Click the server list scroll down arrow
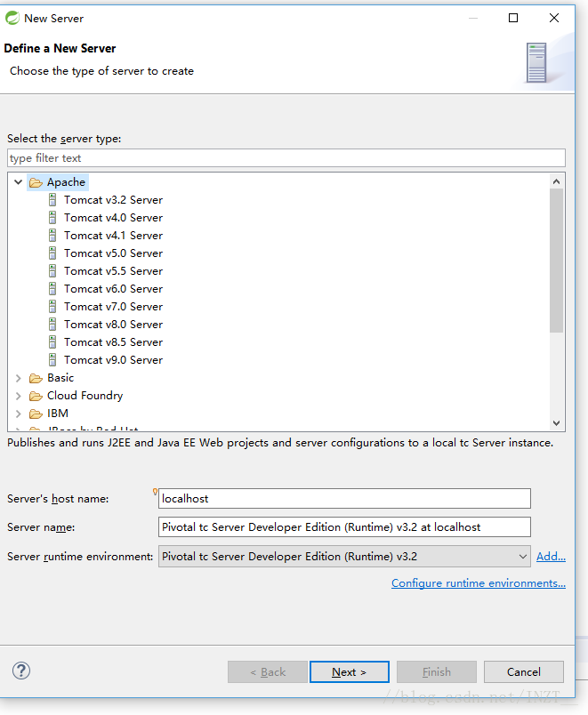 click(x=556, y=423)
